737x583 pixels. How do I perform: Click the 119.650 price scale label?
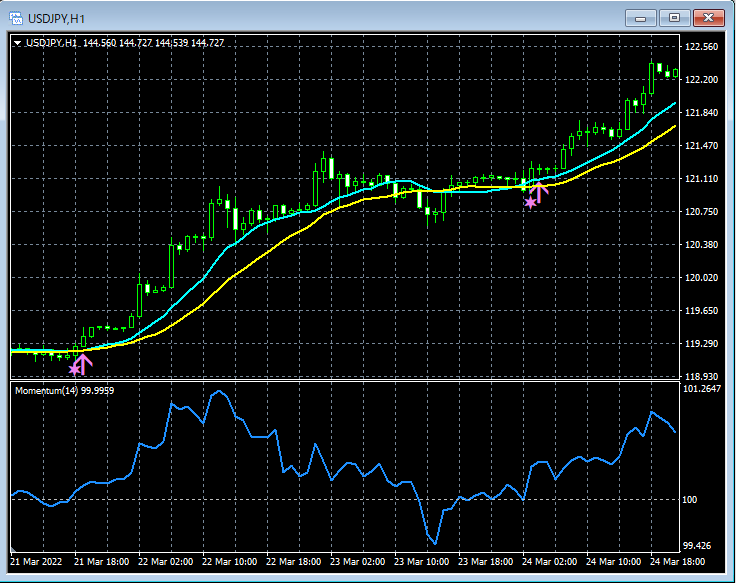702,310
